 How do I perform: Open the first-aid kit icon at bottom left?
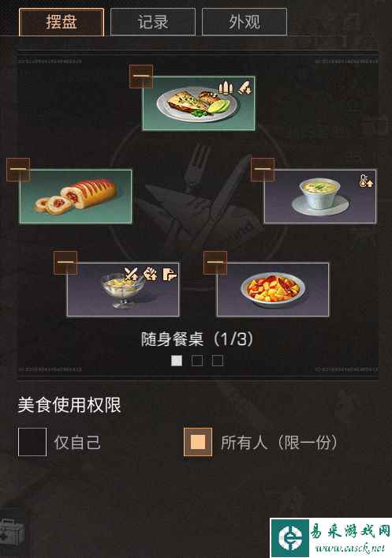tap(12, 533)
